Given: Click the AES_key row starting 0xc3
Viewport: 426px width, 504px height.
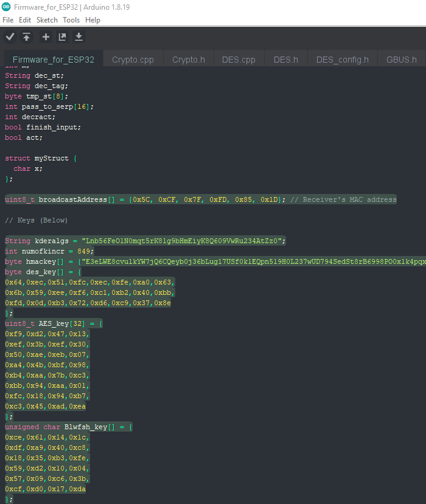Looking at the screenshot, I should tap(46, 406).
